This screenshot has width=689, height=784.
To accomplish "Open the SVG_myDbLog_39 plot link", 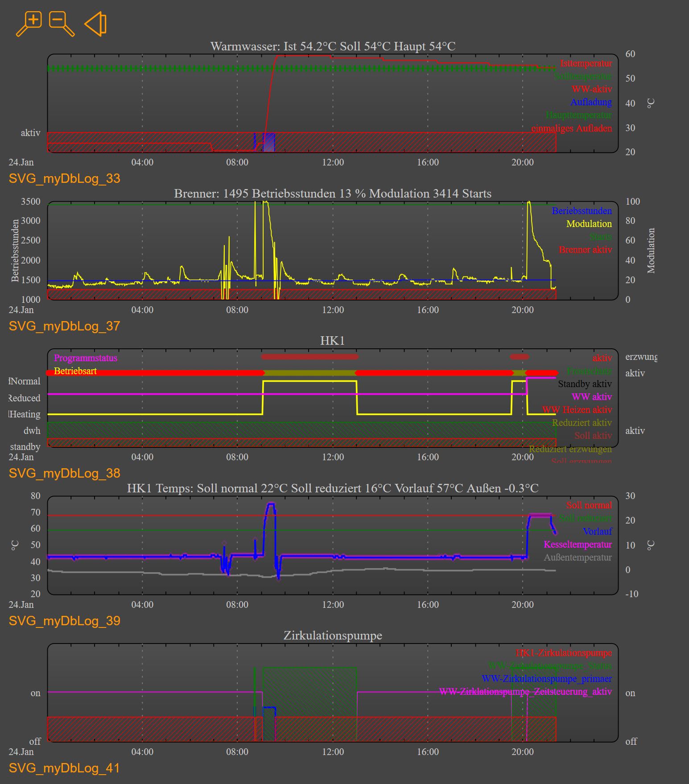I will point(65,621).
